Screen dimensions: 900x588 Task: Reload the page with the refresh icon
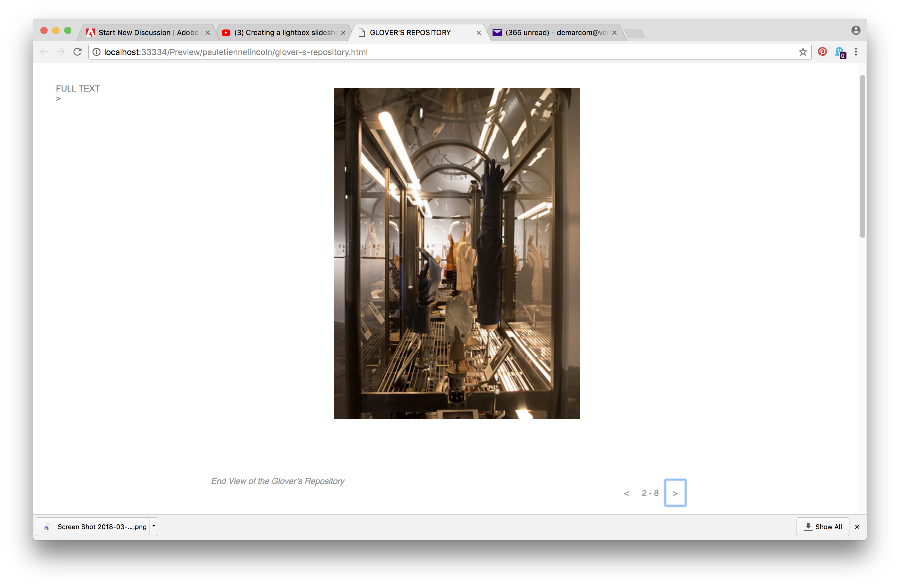pyautogui.click(x=78, y=52)
